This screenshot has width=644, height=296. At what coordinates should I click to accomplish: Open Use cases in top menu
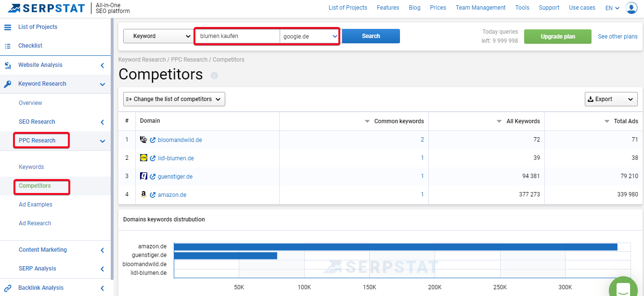coord(582,8)
